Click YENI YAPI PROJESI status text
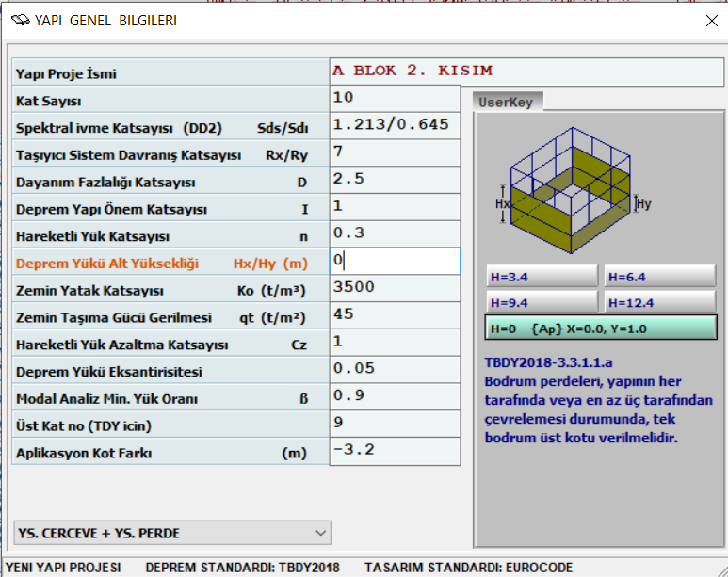The height and width of the screenshot is (577, 728). coord(63,568)
